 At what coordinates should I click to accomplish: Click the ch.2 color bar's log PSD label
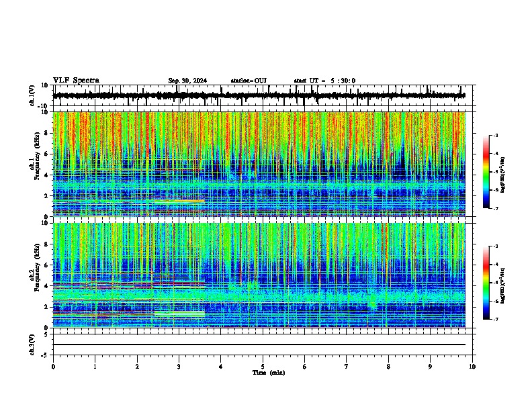(503, 285)
